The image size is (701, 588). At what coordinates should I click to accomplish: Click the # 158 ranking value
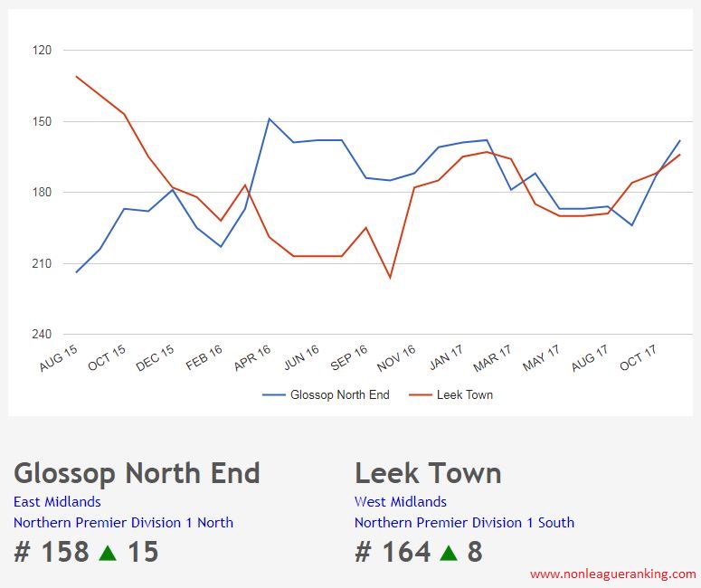point(52,551)
